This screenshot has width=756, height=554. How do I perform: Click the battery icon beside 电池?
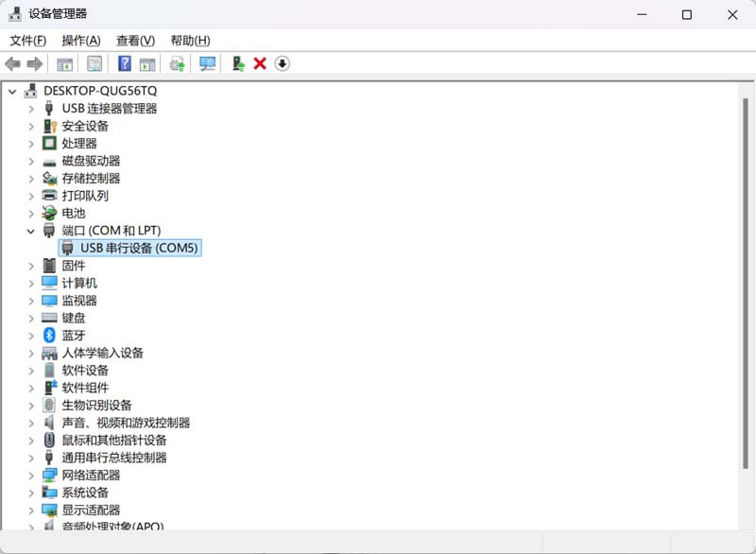(49, 213)
